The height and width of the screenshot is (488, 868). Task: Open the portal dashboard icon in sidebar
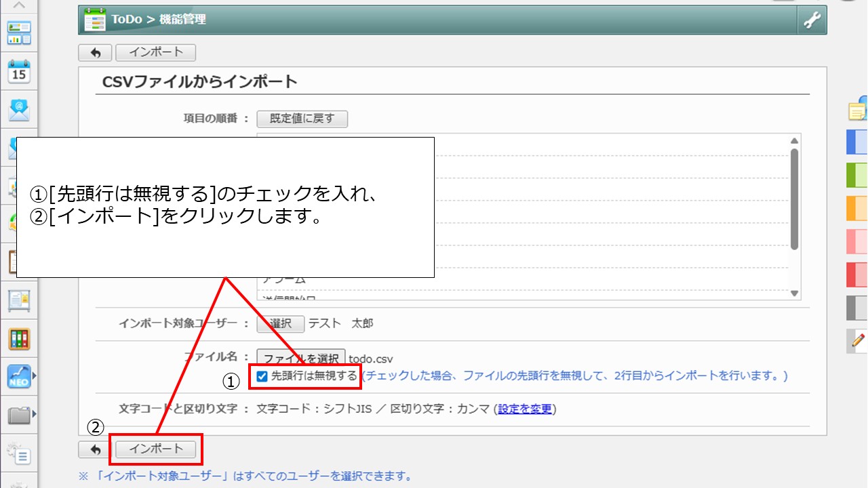tap(19, 33)
